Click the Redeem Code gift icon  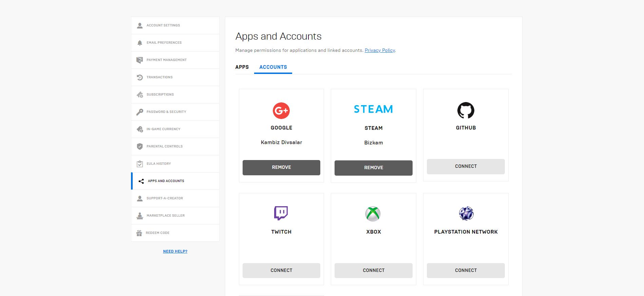[x=139, y=233]
